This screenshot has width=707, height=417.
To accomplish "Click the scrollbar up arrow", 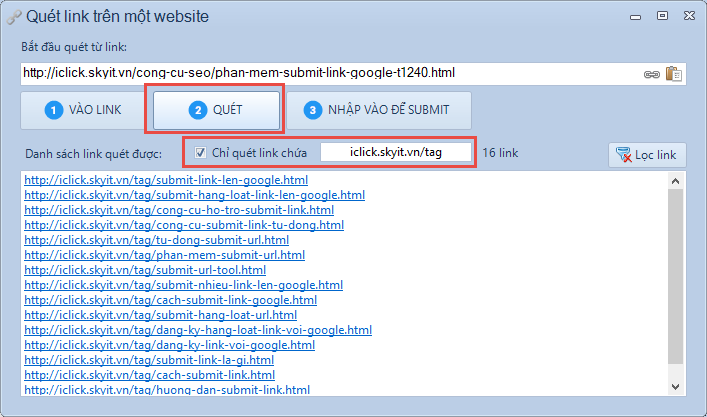I will click(675, 181).
